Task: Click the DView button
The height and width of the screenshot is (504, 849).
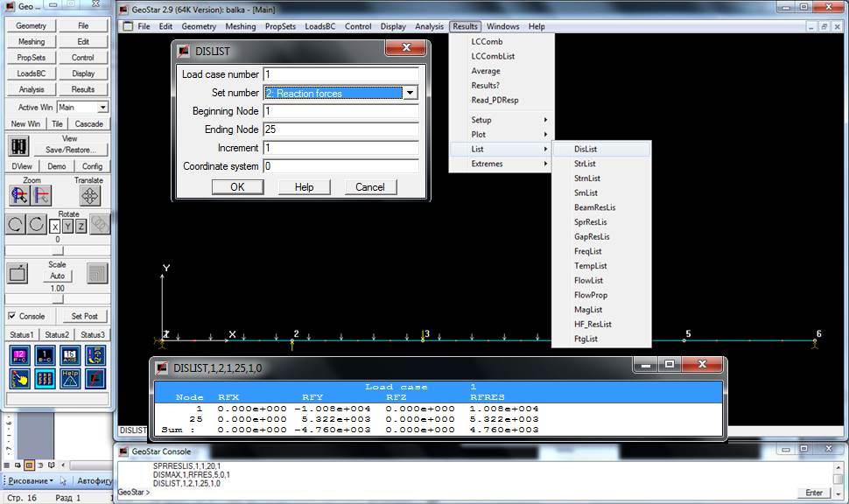Action: [22, 166]
